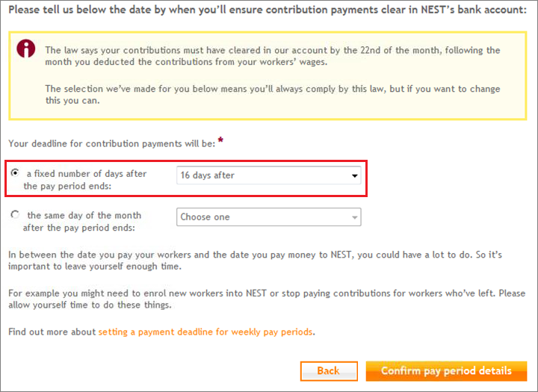Viewport: 538px width, 392px height.
Task: Click the black arrow on the 16 days dropdown
Action: (x=354, y=175)
